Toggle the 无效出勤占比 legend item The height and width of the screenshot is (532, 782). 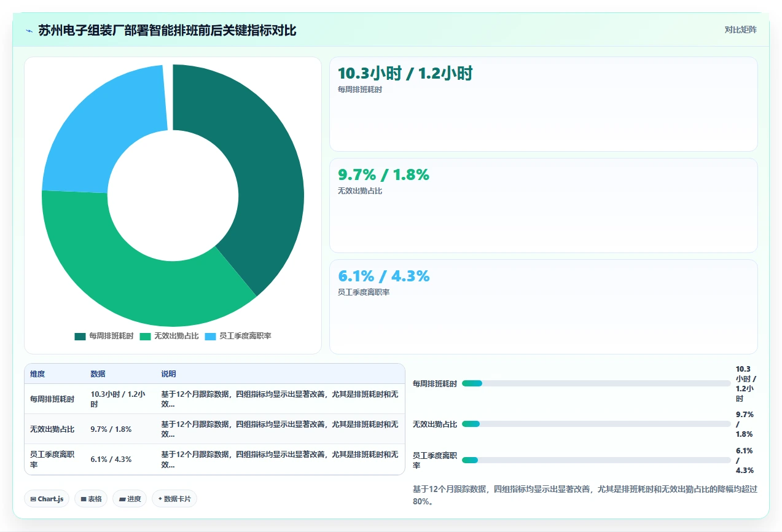click(169, 336)
